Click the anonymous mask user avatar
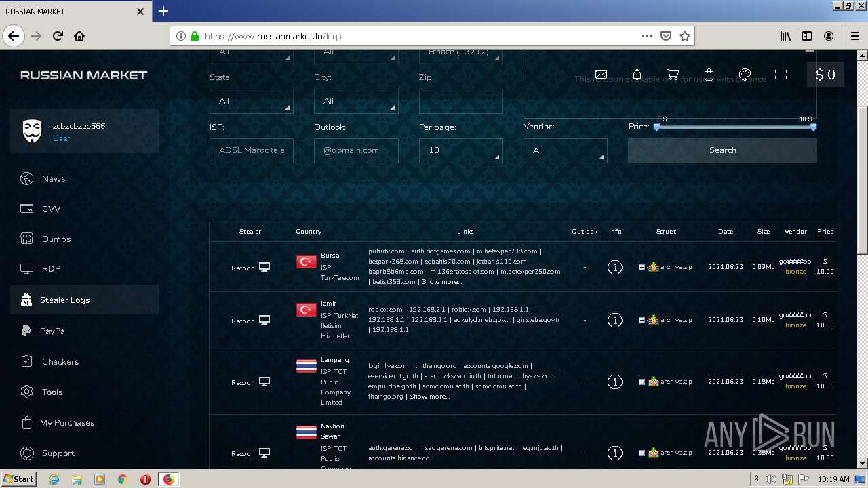Image resolution: width=868 pixels, height=488 pixels. coord(32,131)
